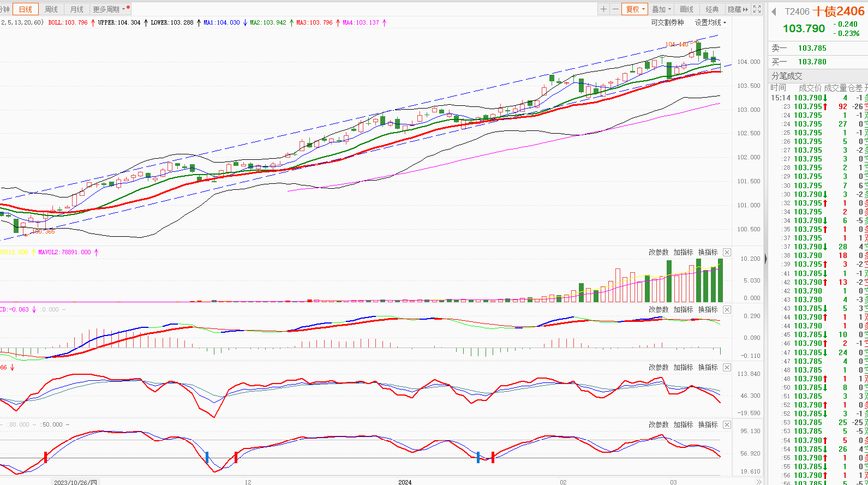Collapse side panel with splitter arrow
The width and height of the screenshot is (868, 485).
pos(765,259)
